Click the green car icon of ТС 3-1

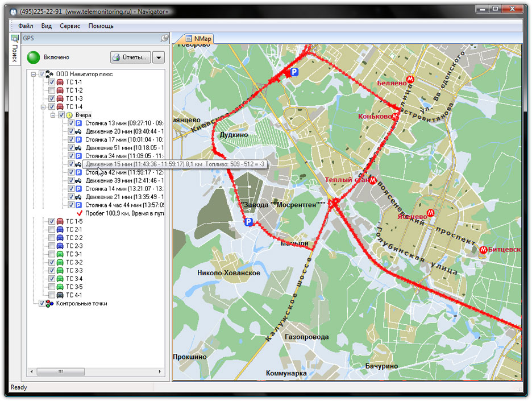pyautogui.click(x=60, y=254)
